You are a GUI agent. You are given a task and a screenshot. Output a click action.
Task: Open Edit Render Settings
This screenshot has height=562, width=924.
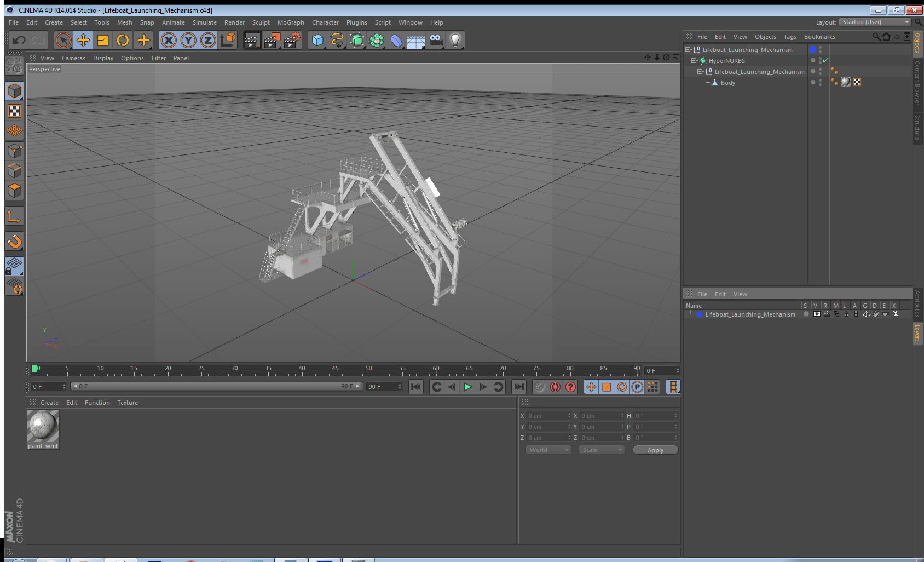pos(292,40)
